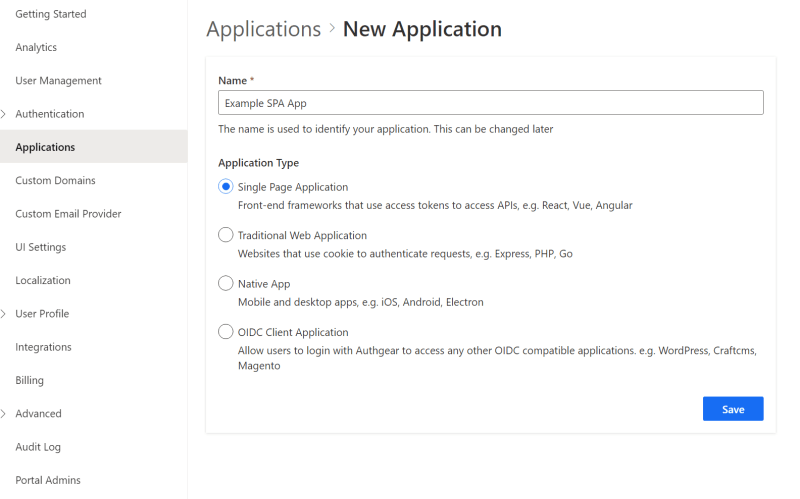Select Traditional Web Application radio button
The height and width of the screenshot is (499, 800).
226,235
